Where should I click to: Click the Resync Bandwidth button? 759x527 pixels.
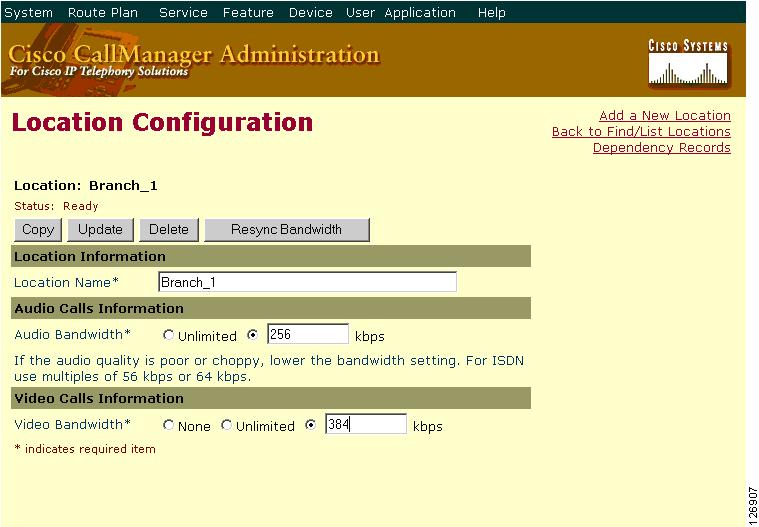[x=287, y=229]
